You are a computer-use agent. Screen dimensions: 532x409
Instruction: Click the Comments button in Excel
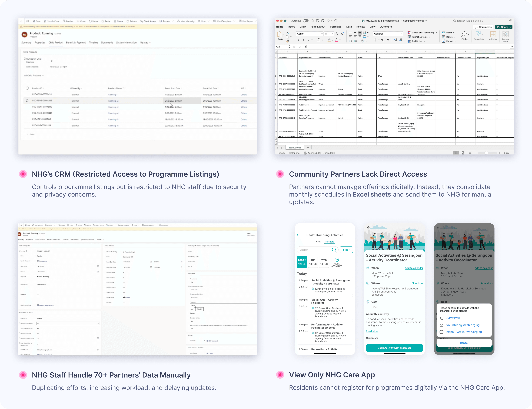[x=483, y=27]
